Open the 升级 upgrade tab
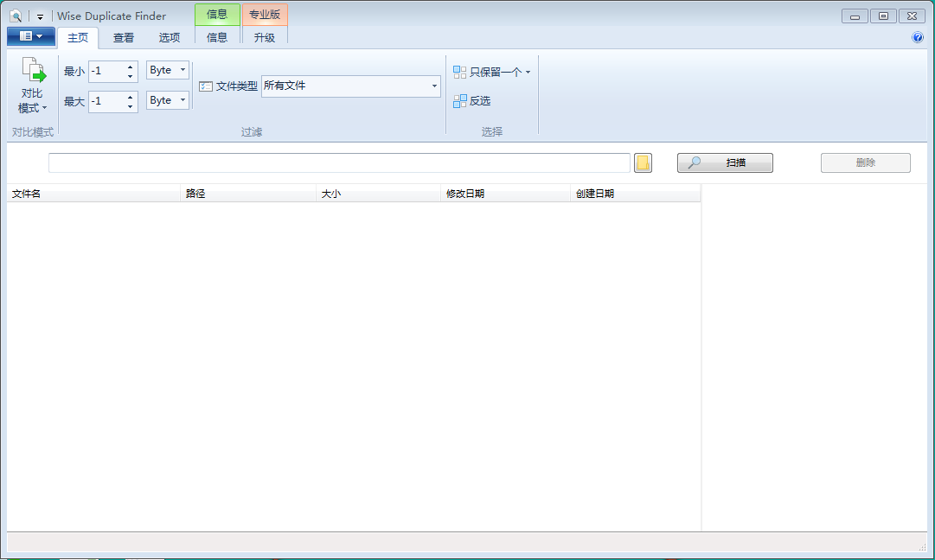Screen dimensions: 935x560 [x=264, y=37]
